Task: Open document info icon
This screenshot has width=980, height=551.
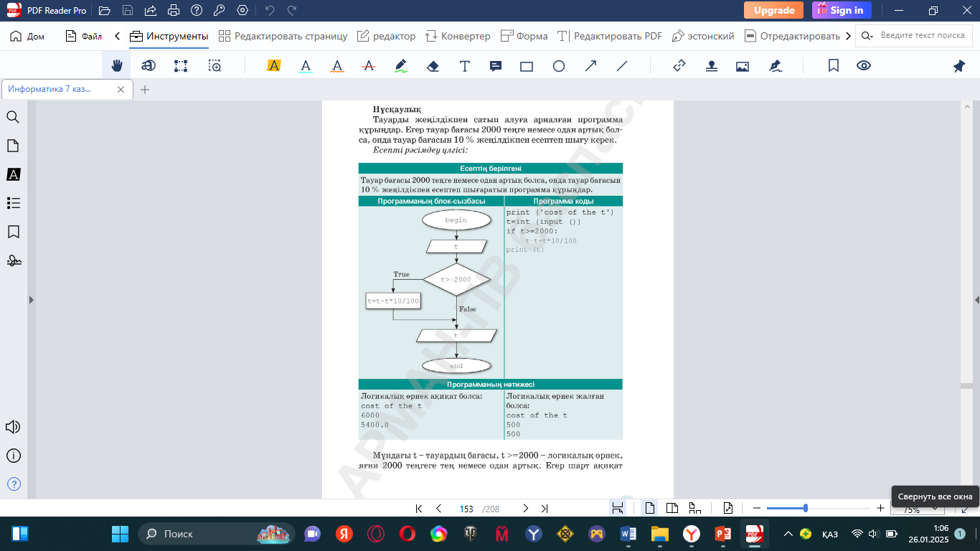Action: coord(13,456)
